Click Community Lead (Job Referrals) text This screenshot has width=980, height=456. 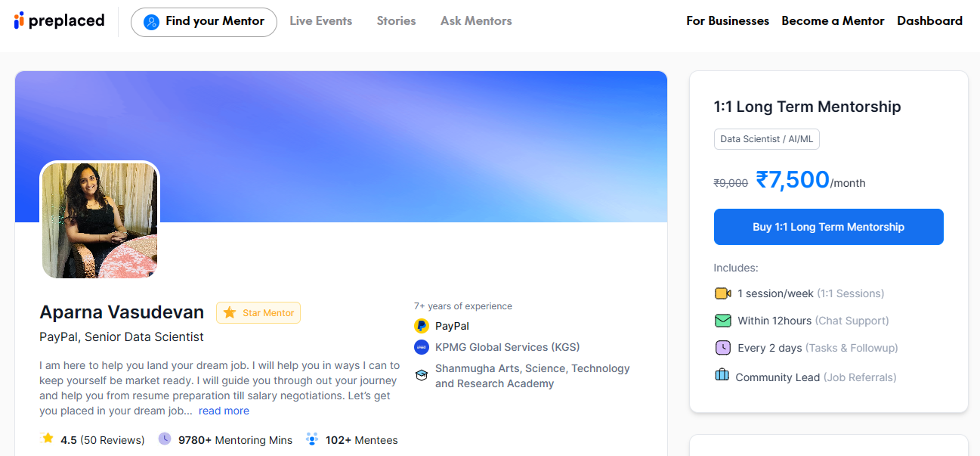816,377
